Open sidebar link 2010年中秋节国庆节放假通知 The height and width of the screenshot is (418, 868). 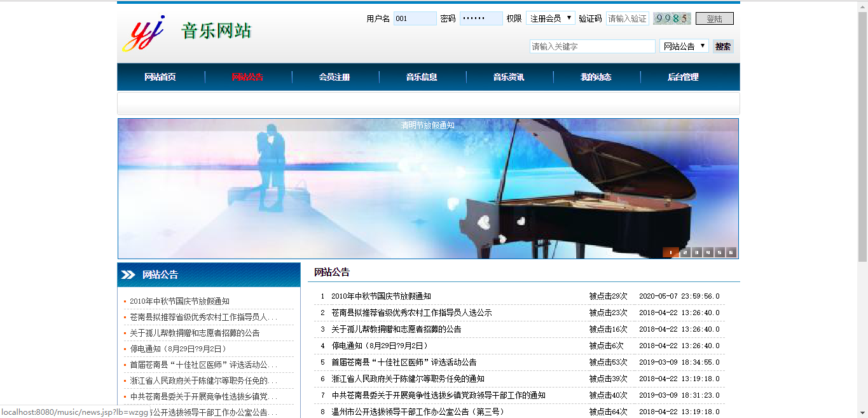pos(180,301)
